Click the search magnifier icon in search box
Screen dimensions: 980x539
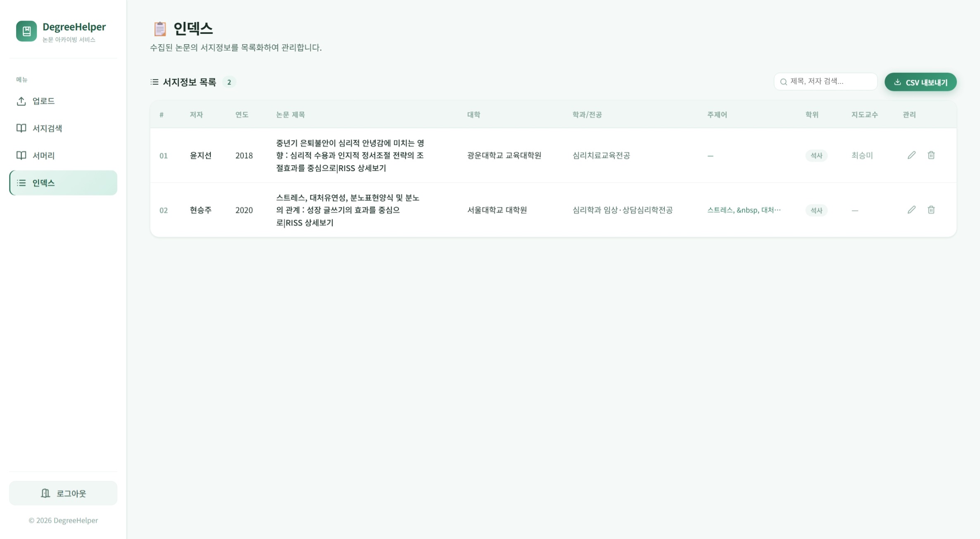click(783, 82)
